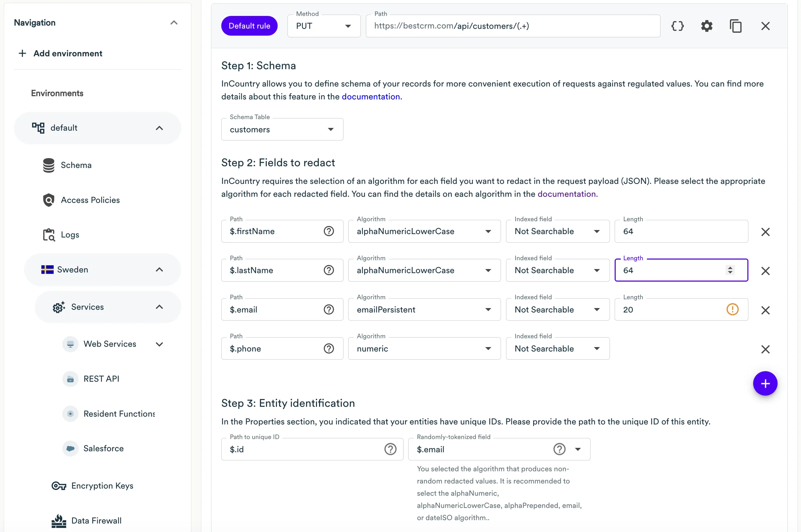This screenshot has width=801, height=532.
Task: Go to Encryption Keys page
Action: tap(102, 486)
